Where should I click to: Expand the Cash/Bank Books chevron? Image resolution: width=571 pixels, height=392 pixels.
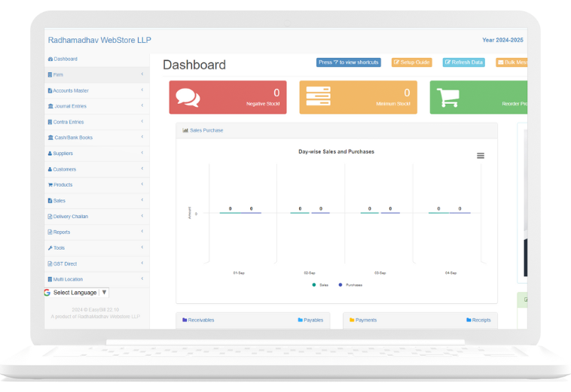click(142, 137)
